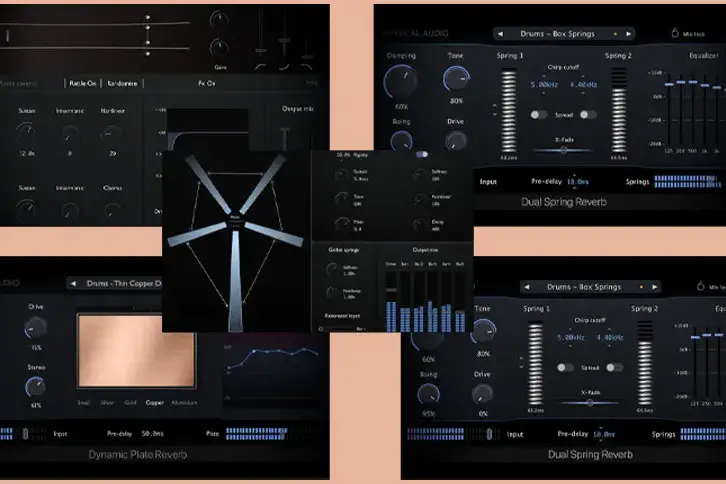The height and width of the screenshot is (484, 726).
Task: Click X-Fade slider handle in upper Dual Spring Reverb
Action: [563, 150]
